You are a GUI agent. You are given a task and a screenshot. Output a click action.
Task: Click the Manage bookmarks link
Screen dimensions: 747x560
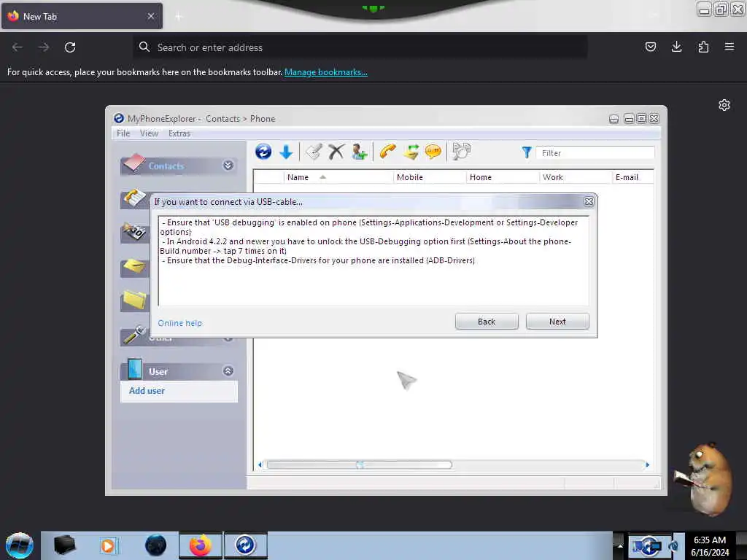coord(326,72)
